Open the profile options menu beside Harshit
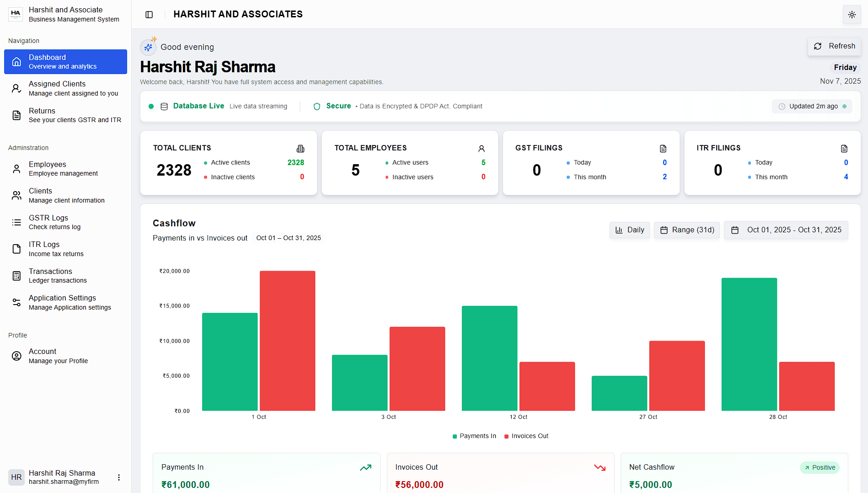The image size is (868, 493). 119,477
